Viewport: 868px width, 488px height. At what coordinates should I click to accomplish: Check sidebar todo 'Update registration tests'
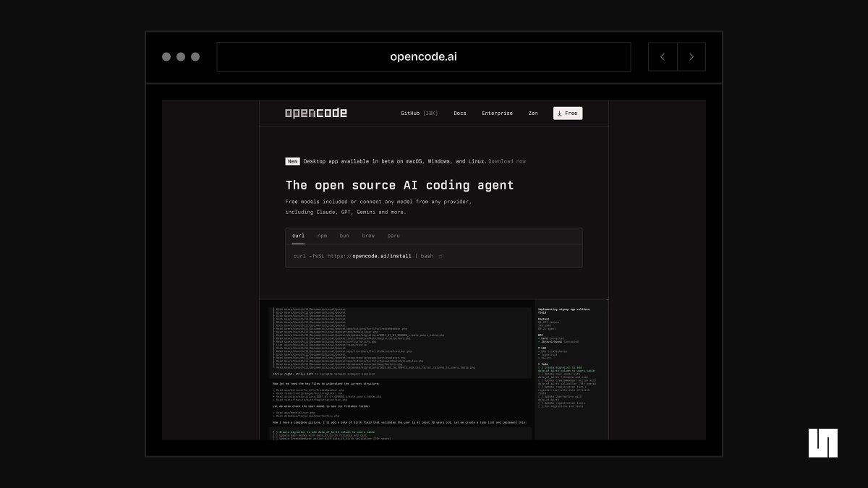540,402
